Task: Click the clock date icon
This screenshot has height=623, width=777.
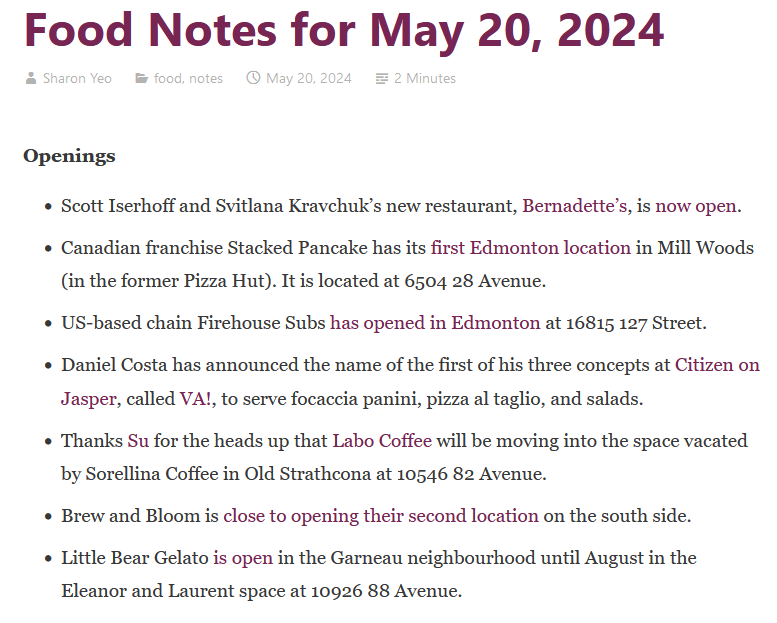Action: pos(253,78)
